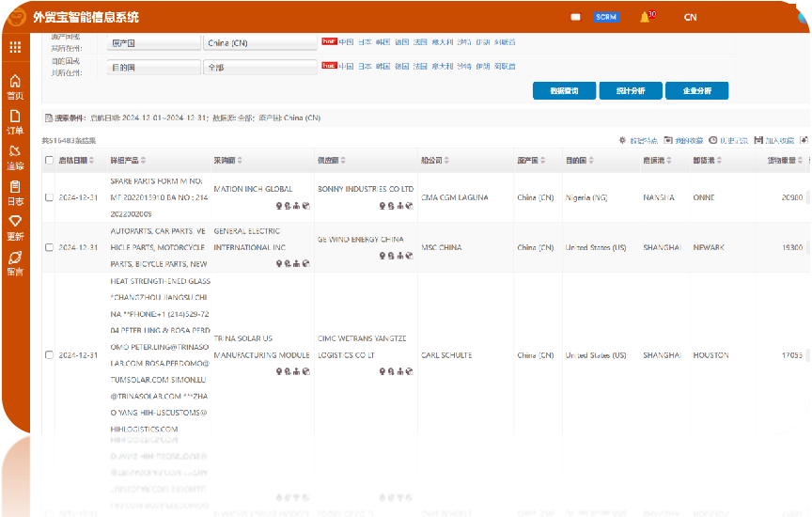The height and width of the screenshot is (517, 812).
Task: Sort table by 启航日期 column
Action: coord(75,161)
